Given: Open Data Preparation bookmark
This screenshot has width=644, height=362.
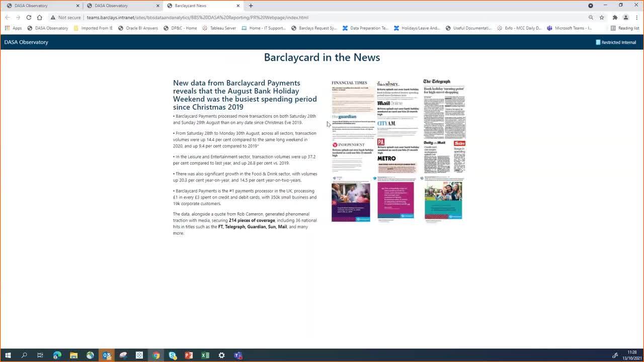Looking at the screenshot, I should pos(365,28).
